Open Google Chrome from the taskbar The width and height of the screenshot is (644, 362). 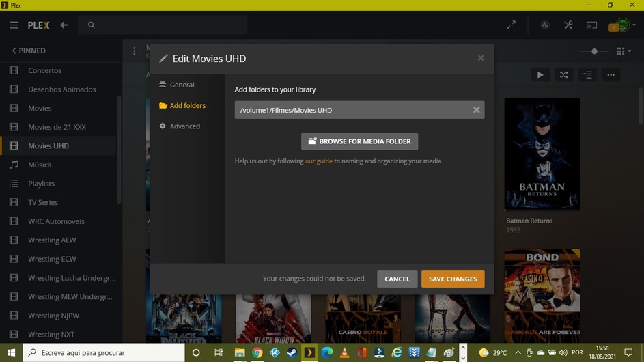pos(257,352)
